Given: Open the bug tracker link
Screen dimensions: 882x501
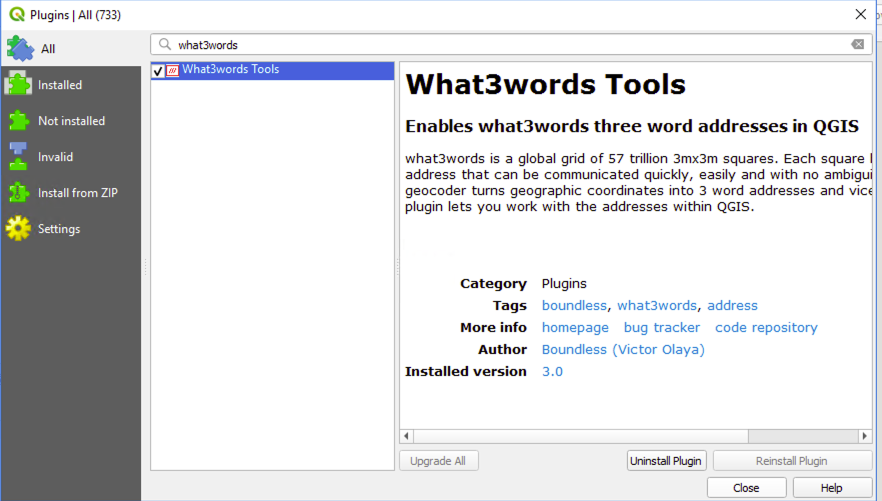Looking at the screenshot, I should coord(662,328).
